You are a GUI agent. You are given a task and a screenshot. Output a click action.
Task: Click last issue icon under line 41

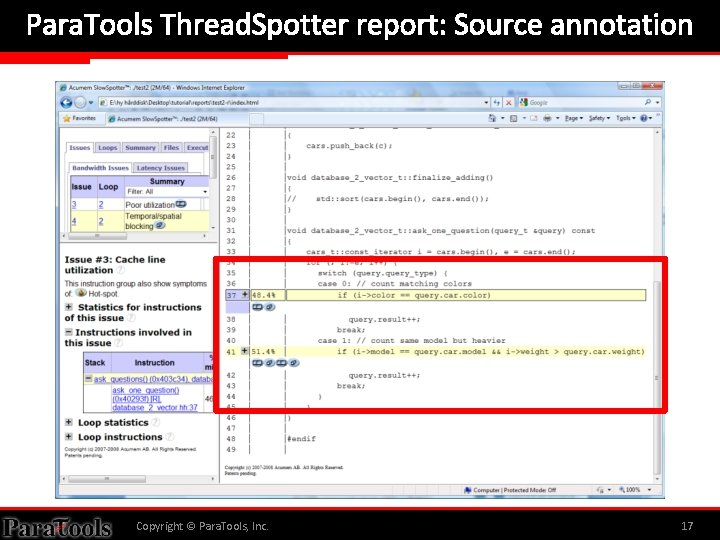click(294, 363)
